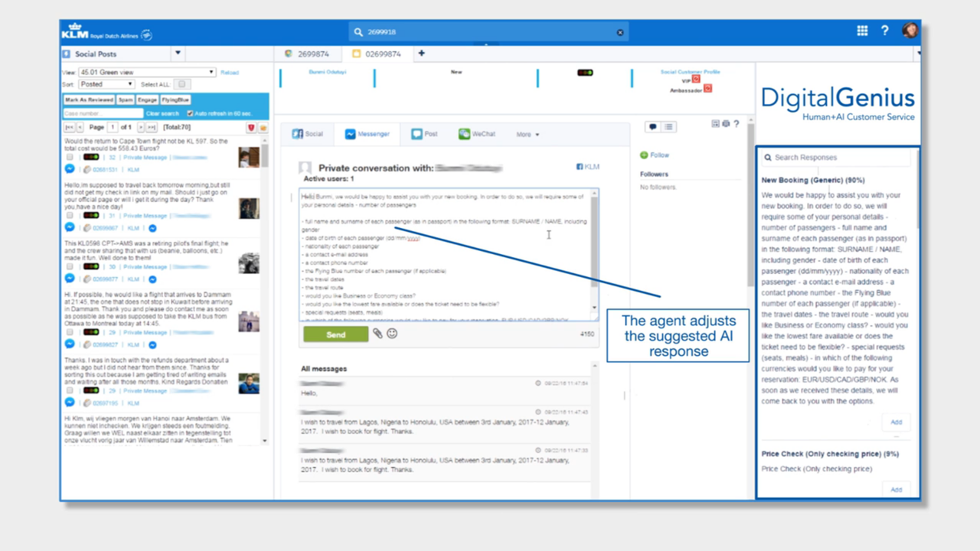Click the Mark As Reviewed button
Screen dimensions: 980x551
pyautogui.click(x=90, y=100)
